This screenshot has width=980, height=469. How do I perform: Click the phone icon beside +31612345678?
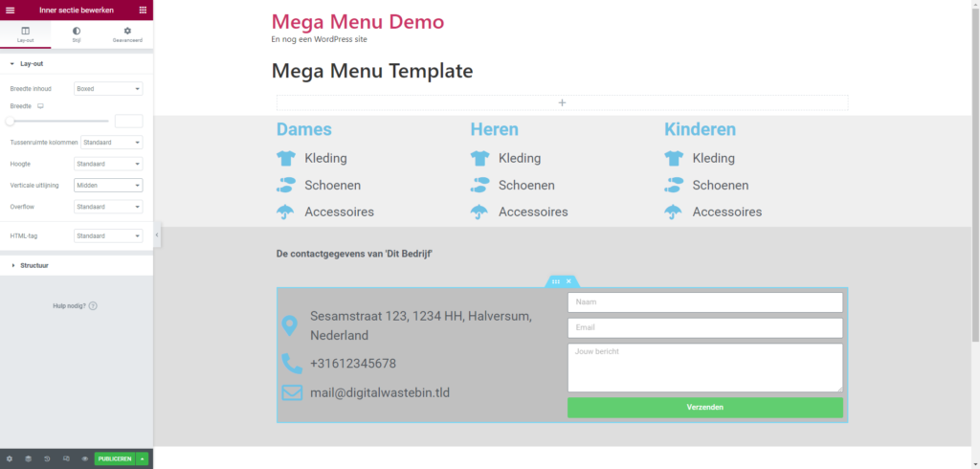tap(291, 364)
